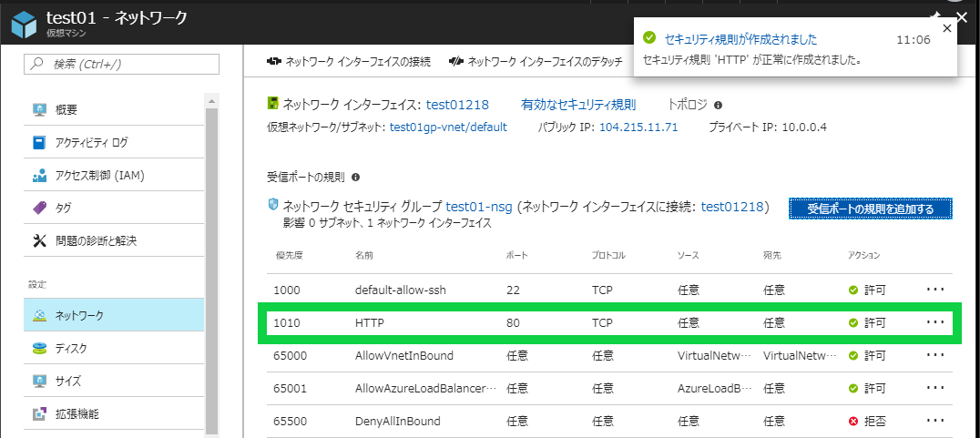This screenshot has height=438, width=980.
Task: Select サイズ in the settings list
Action: point(114,381)
